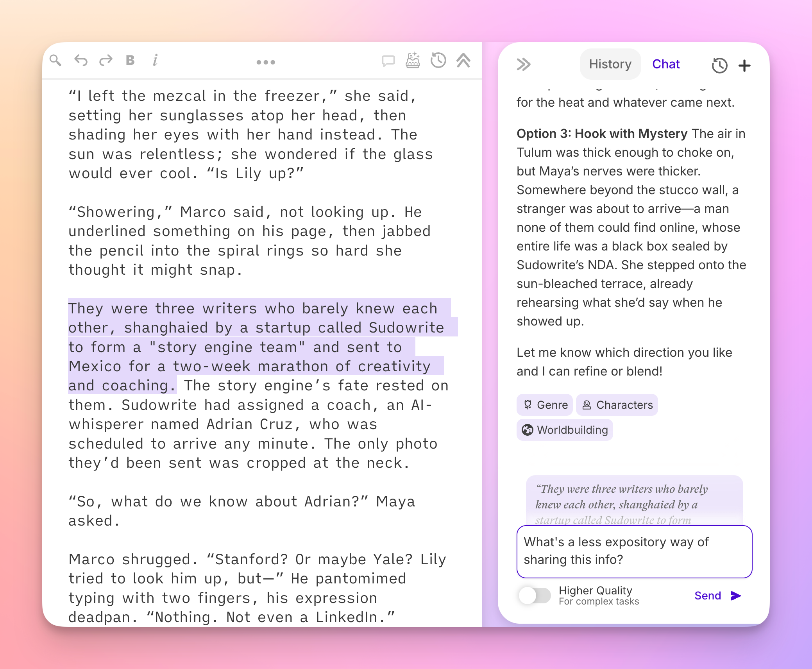
Task: Collapse chat panel with double right arrows
Action: (x=524, y=64)
